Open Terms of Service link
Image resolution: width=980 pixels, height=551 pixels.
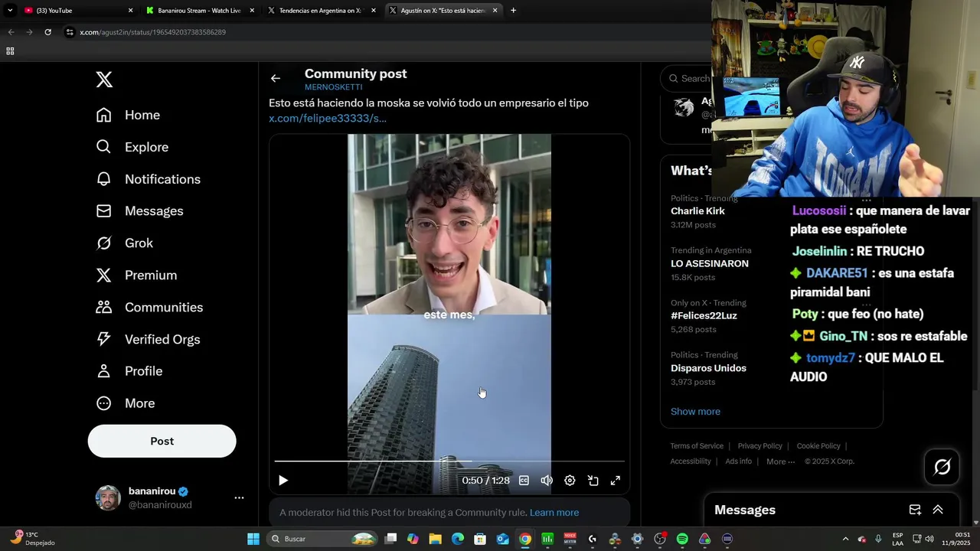[x=697, y=446]
